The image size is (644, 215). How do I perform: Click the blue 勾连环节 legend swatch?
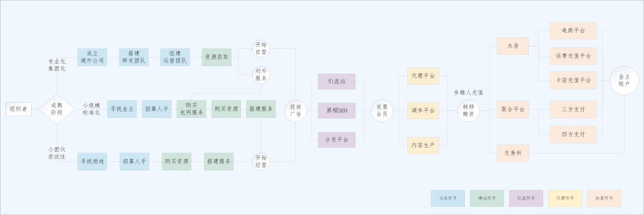coord(448,198)
